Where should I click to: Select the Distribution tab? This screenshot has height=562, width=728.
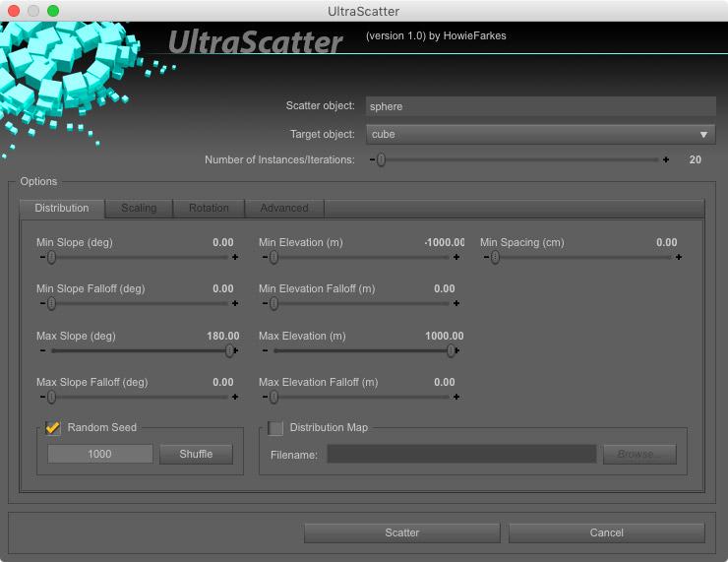pos(62,208)
